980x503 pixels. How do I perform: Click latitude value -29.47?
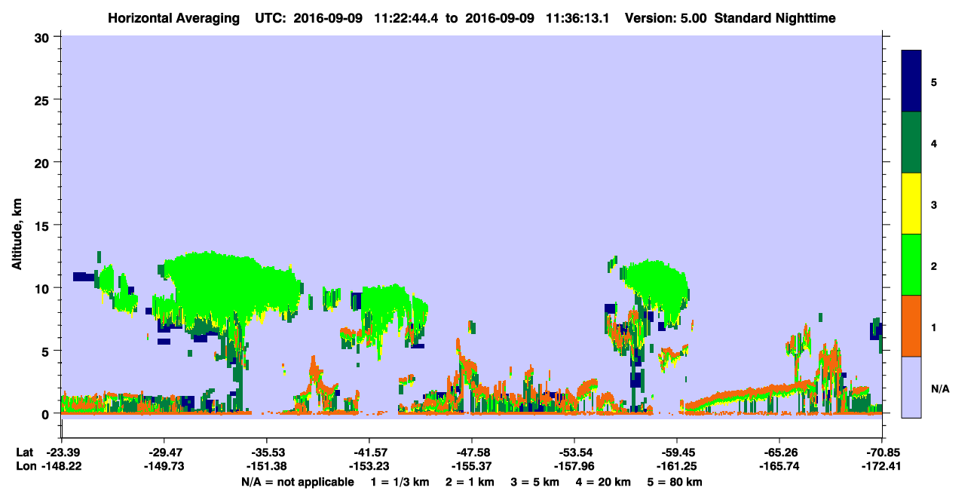click(164, 452)
